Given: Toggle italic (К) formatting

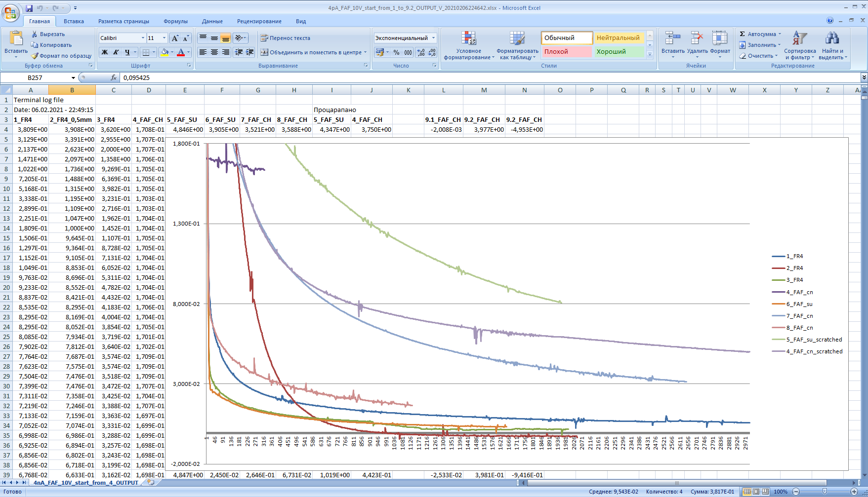Looking at the screenshot, I should coord(116,52).
